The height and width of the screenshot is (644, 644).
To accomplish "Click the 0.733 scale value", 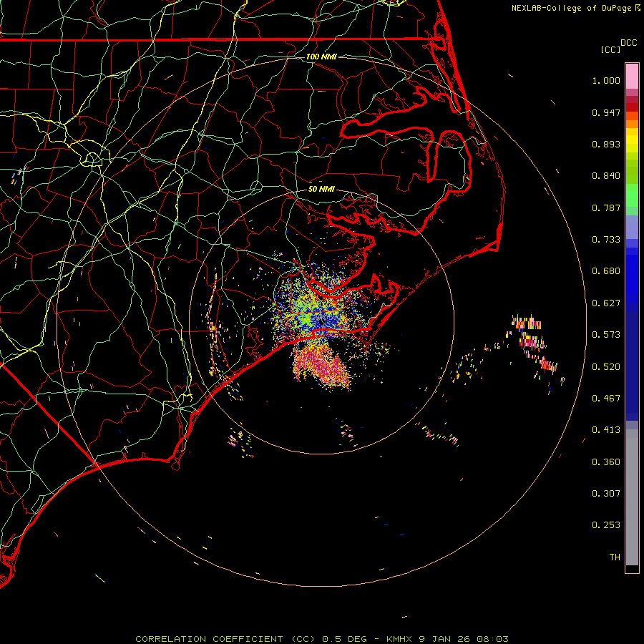I will pos(606,240).
